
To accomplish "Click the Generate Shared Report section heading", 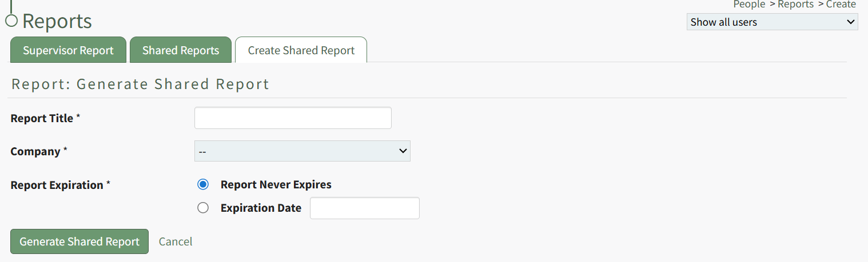I will [x=140, y=84].
